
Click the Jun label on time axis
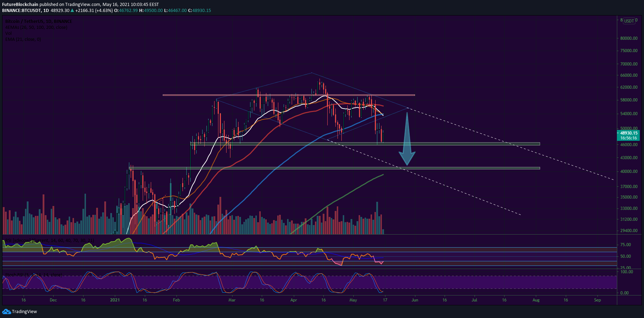[415, 300]
